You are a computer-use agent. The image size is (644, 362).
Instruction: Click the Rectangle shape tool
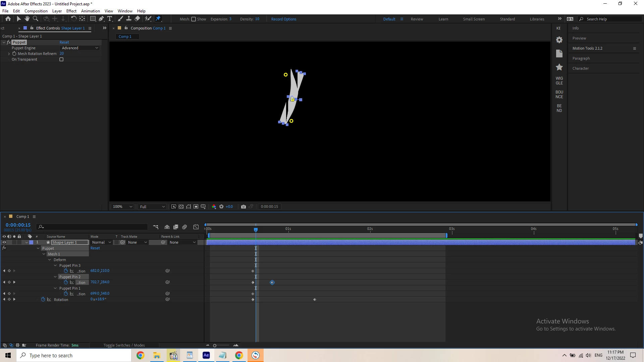pyautogui.click(x=93, y=19)
